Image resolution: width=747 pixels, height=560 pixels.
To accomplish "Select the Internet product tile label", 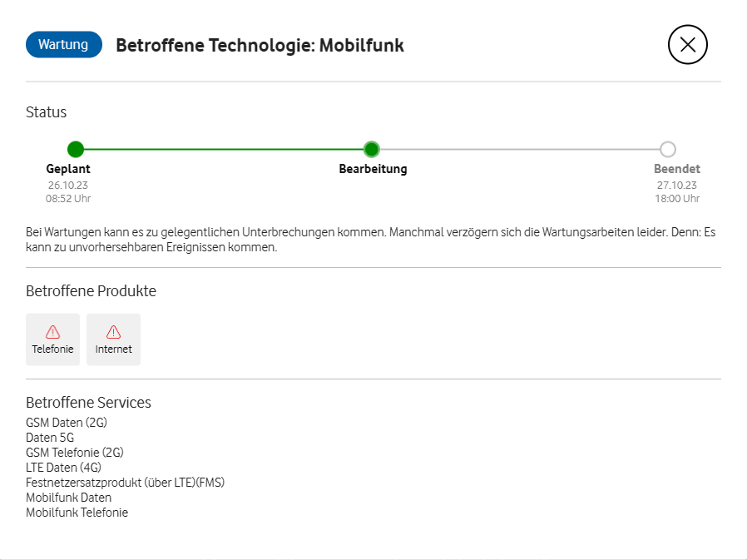I will [x=114, y=349].
